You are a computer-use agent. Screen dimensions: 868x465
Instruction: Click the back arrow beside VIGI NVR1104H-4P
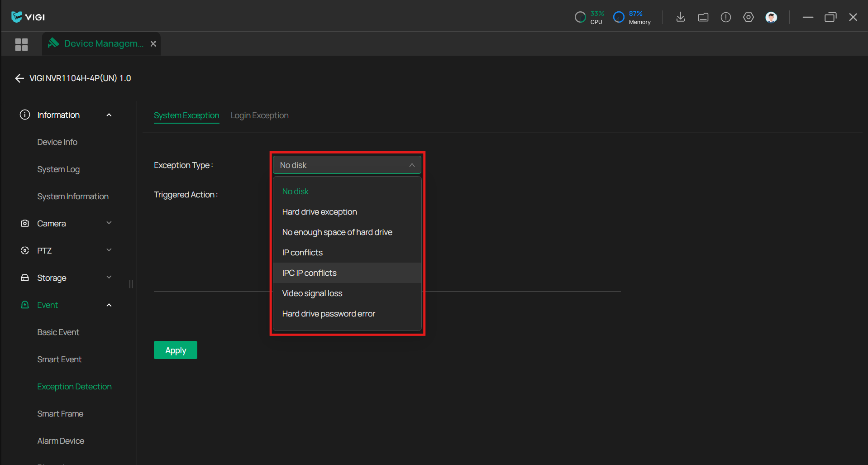click(19, 78)
